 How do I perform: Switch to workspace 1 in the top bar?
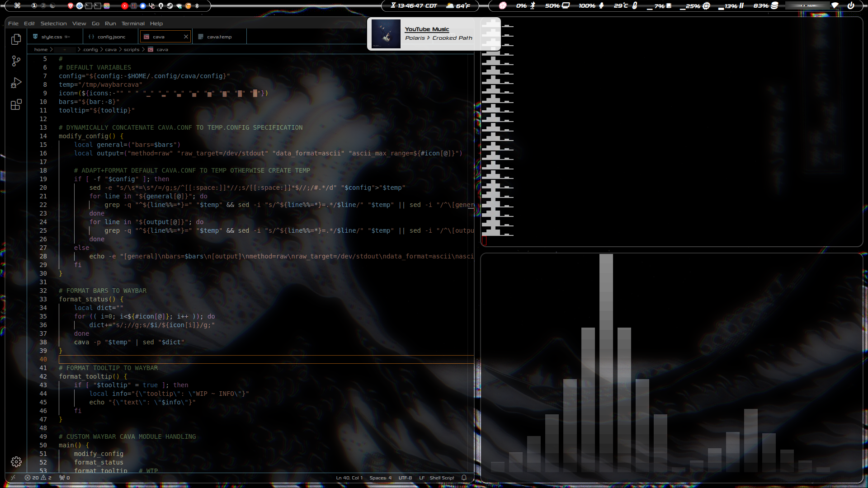(x=34, y=6)
